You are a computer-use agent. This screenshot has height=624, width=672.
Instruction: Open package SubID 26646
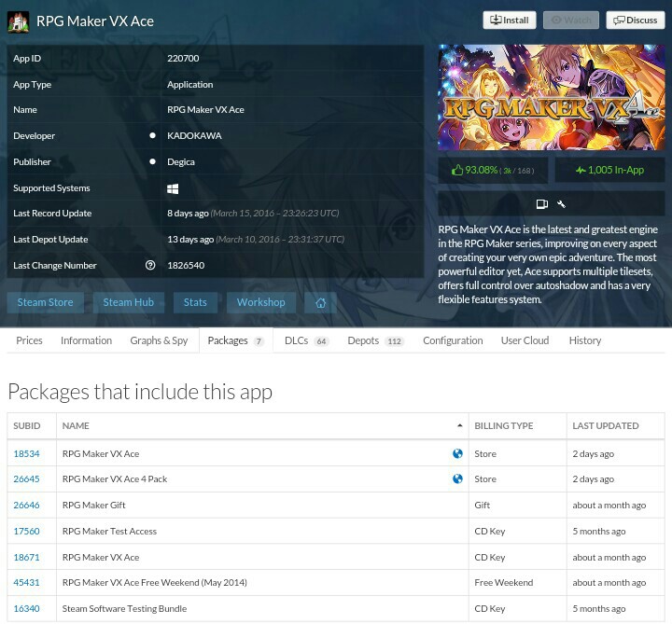click(x=26, y=505)
